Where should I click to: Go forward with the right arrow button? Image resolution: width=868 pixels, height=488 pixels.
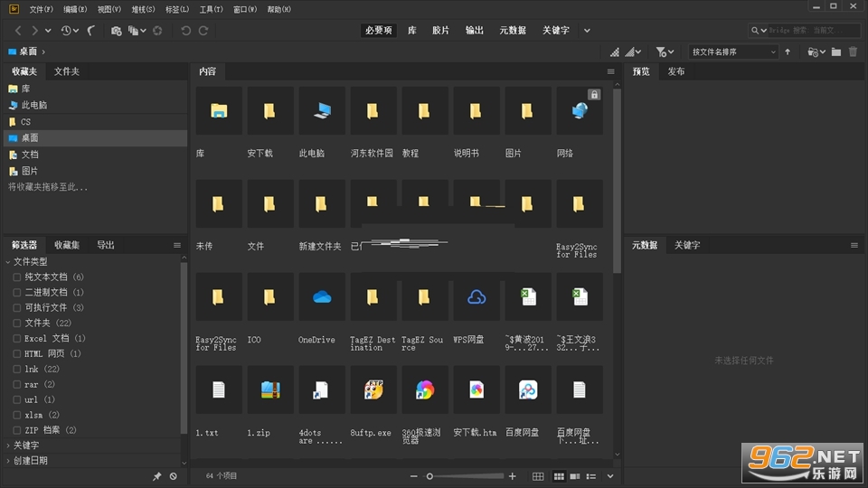[x=34, y=31]
